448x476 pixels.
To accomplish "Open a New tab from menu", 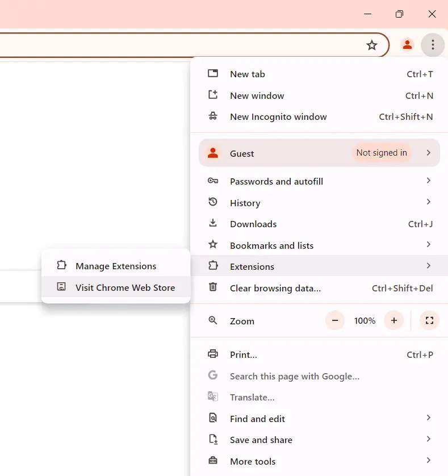I will (248, 74).
